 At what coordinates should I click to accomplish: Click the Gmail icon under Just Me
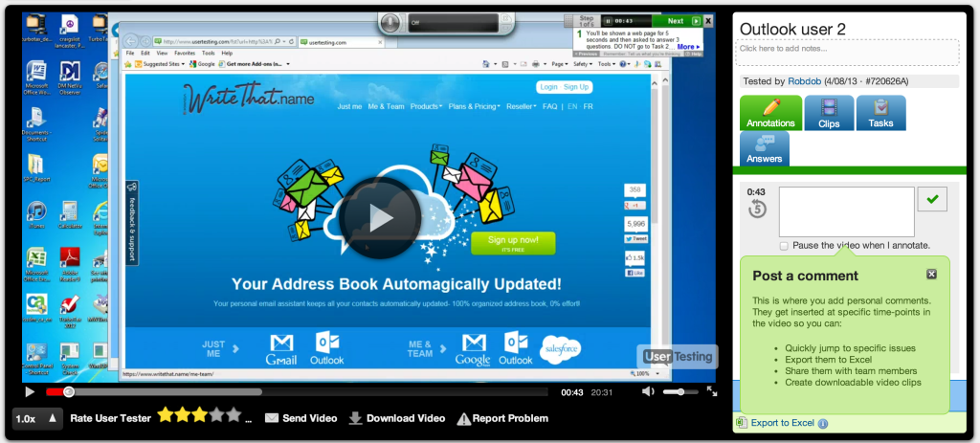[x=280, y=349]
